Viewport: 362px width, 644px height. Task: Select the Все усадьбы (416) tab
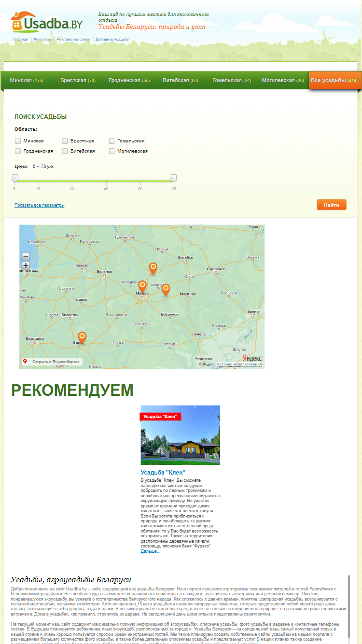[x=334, y=81]
